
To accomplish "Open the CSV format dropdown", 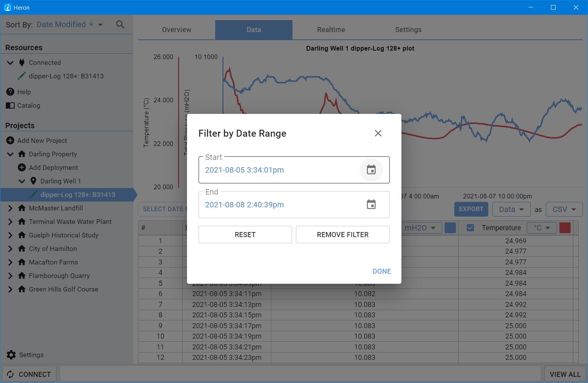I will [x=564, y=209].
